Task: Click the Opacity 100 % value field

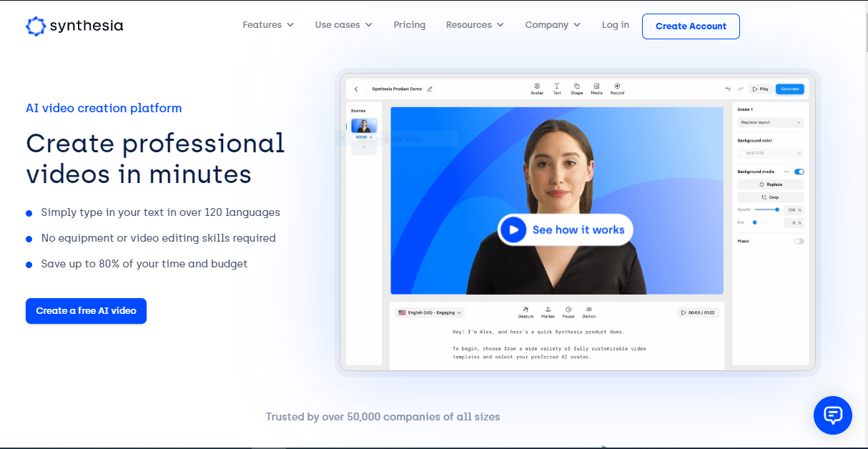Action: [794, 210]
